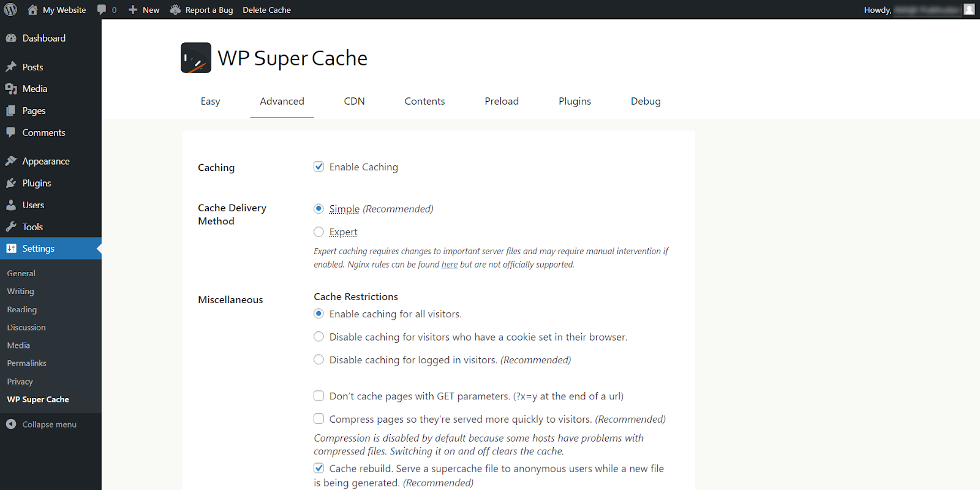Switch to the Easy tab

210,101
